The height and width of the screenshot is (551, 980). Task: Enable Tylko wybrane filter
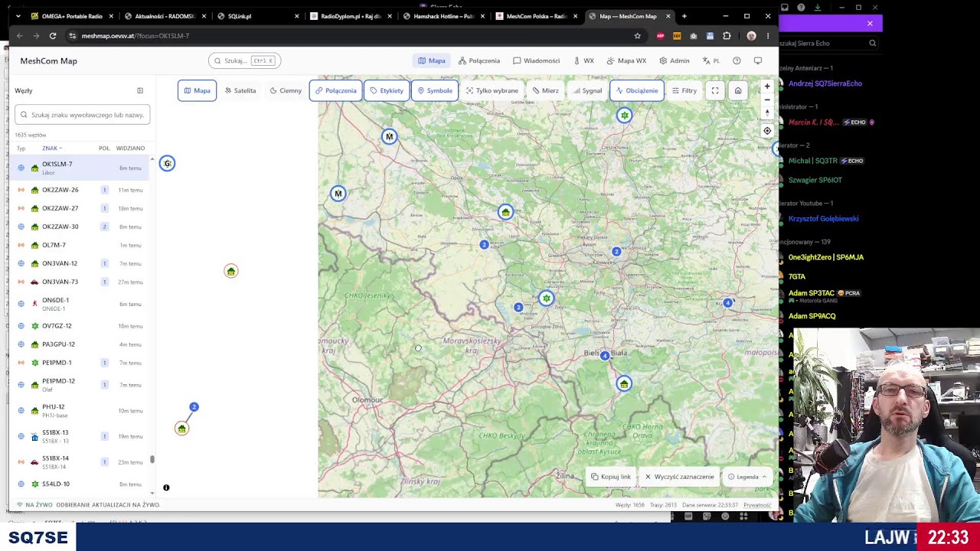pos(492,90)
